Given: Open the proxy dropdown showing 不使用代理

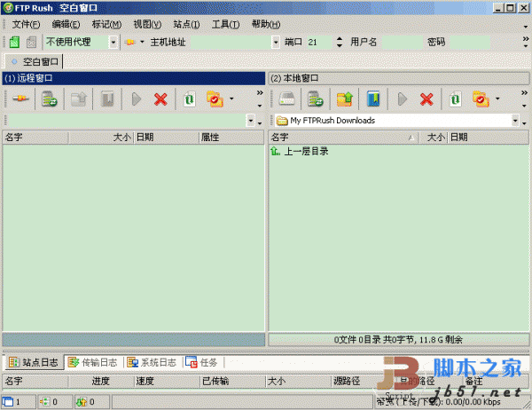Looking at the screenshot, I should tap(113, 43).
